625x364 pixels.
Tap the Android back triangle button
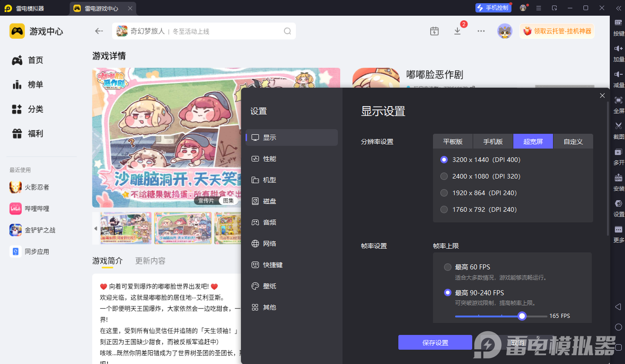pyautogui.click(x=619, y=307)
